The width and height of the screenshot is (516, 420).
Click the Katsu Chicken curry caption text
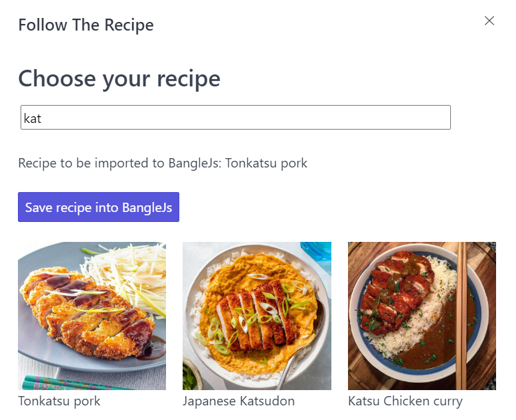click(x=405, y=401)
